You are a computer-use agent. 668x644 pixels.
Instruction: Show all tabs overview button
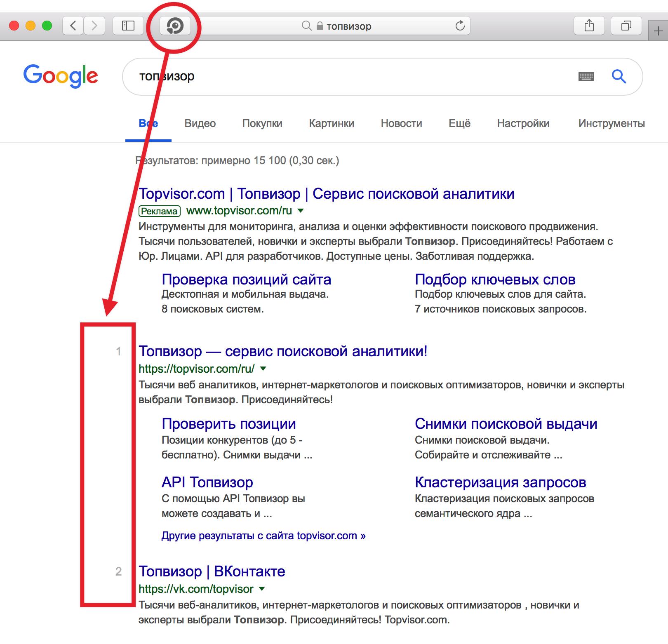626,26
